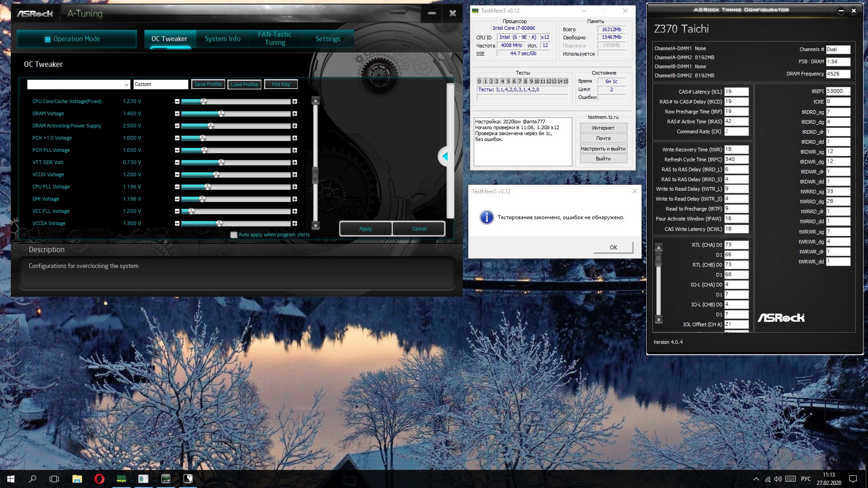Click the blue side panel arrow
This screenshot has width=868, height=488.
[x=445, y=156]
